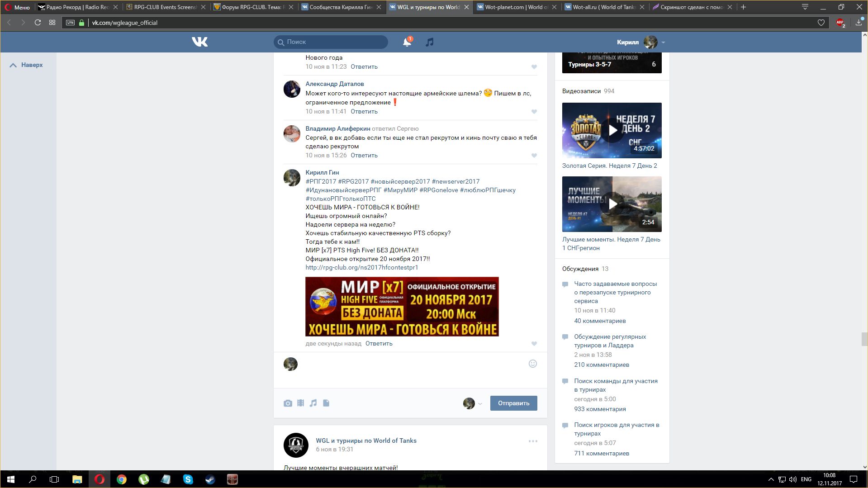Open Windows taskbar search
This screenshot has width=868, height=488.
33,479
